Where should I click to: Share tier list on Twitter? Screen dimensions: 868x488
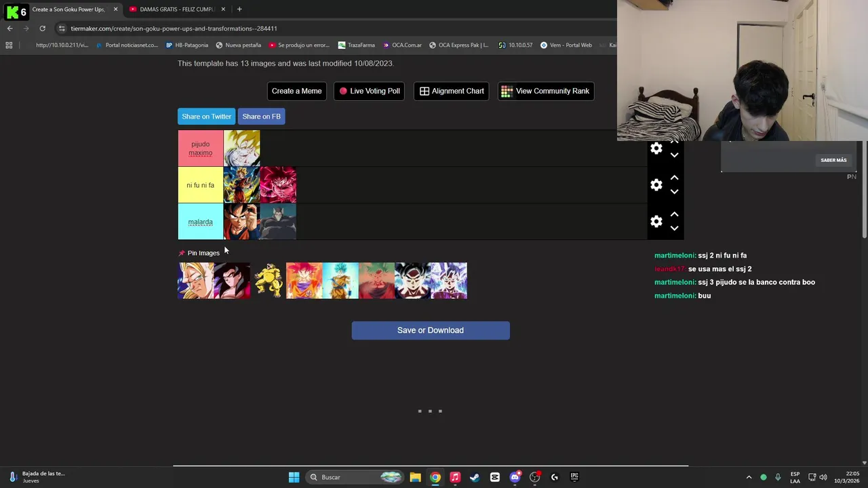click(206, 117)
